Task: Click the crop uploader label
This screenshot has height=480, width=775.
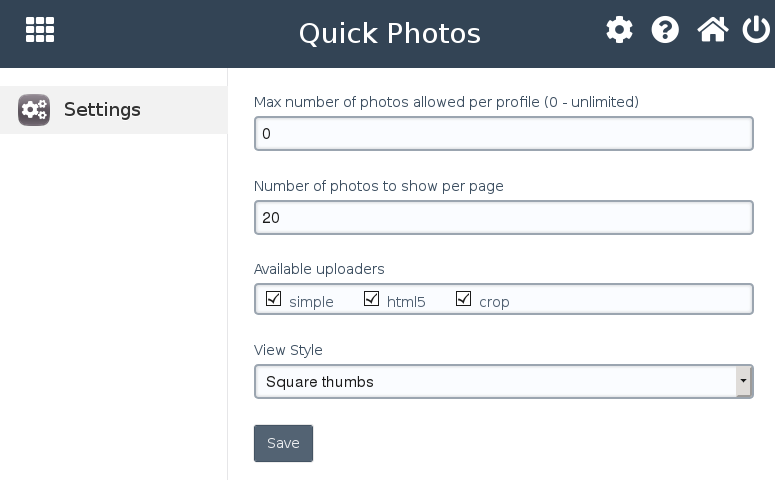Action: 494,302
